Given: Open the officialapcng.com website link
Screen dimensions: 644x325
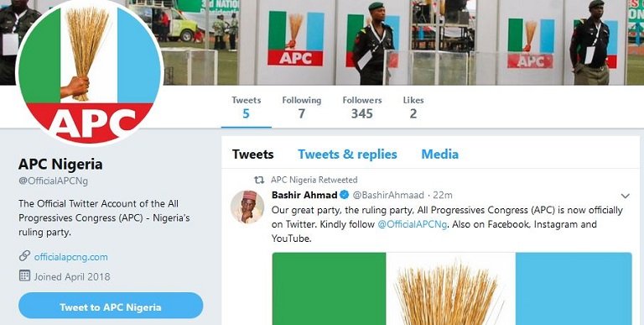Looking at the screenshot, I should click(x=71, y=257).
